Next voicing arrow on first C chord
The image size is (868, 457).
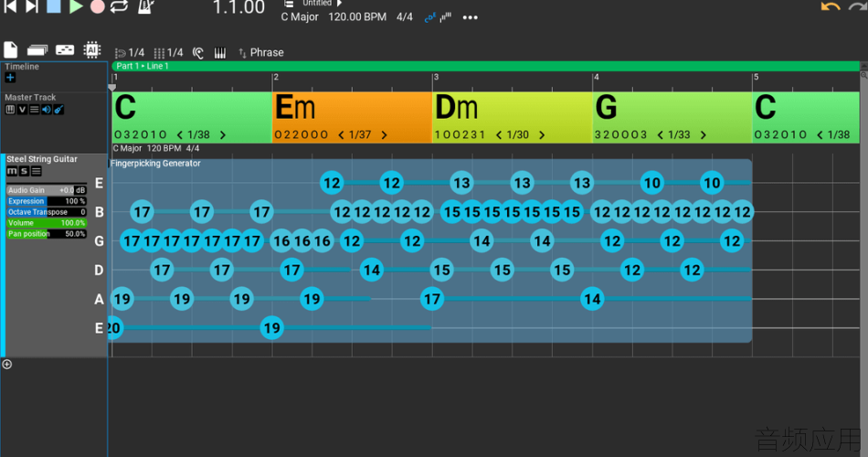point(223,134)
